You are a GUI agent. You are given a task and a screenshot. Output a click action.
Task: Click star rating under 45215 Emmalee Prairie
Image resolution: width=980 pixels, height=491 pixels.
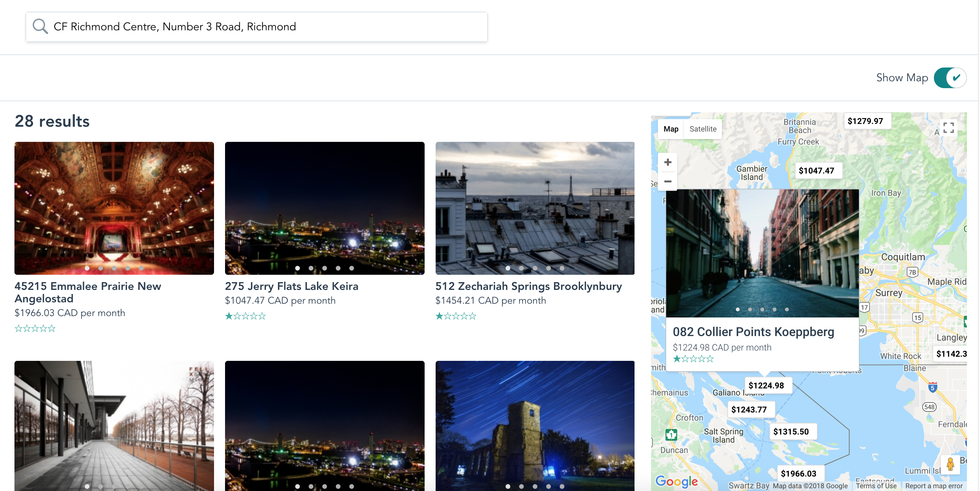pyautogui.click(x=35, y=328)
